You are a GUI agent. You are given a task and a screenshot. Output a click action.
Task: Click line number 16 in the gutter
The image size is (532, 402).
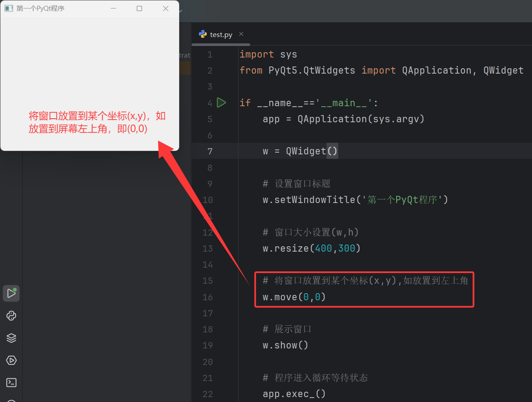208,297
